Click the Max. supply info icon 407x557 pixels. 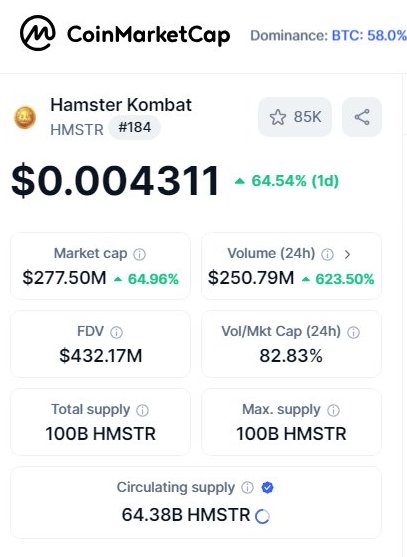333,410
